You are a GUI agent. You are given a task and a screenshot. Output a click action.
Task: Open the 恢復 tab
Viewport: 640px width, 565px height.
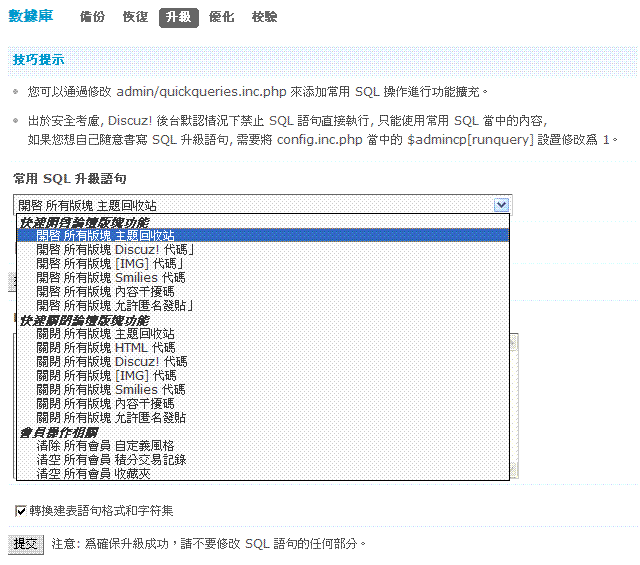135,17
